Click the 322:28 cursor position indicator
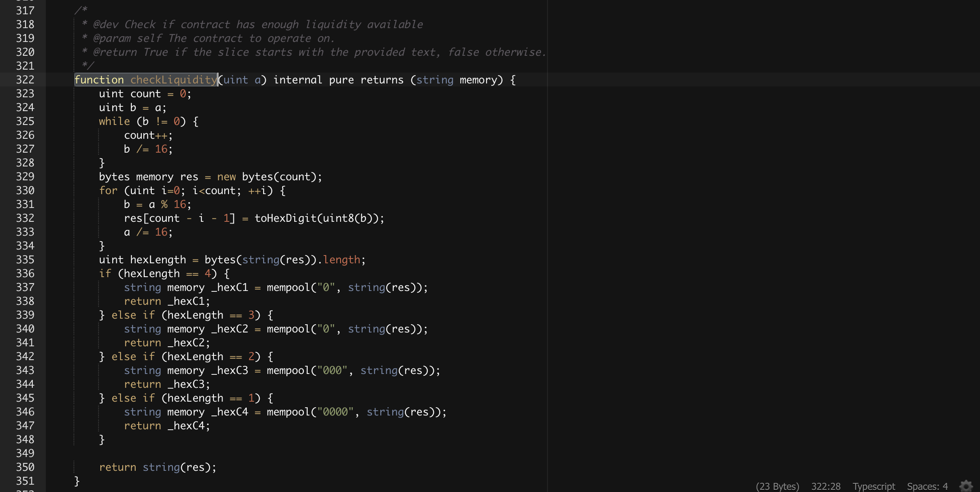 825,486
